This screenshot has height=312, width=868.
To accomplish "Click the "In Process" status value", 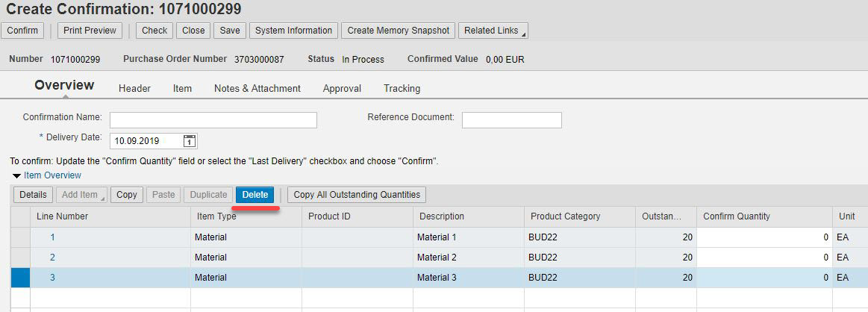I will (363, 59).
